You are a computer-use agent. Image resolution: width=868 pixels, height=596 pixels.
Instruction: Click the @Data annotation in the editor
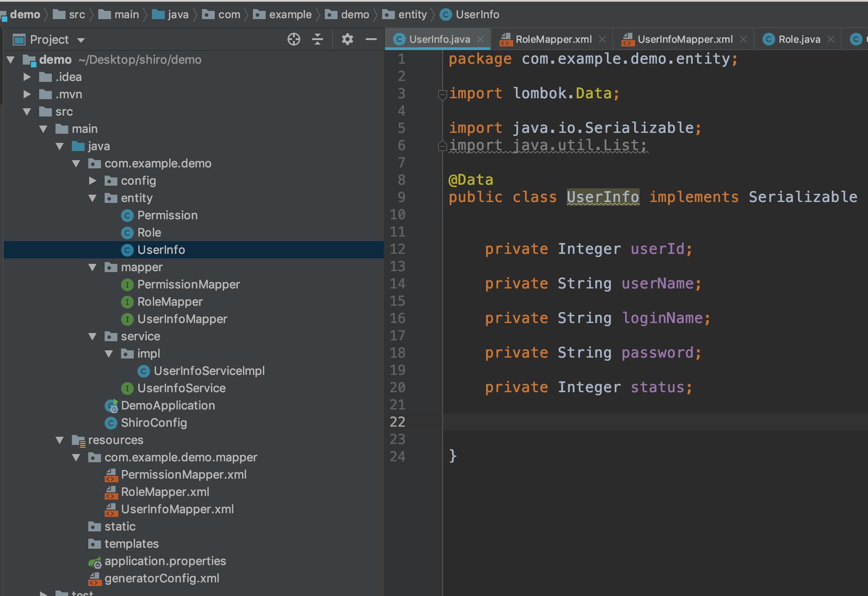click(471, 180)
